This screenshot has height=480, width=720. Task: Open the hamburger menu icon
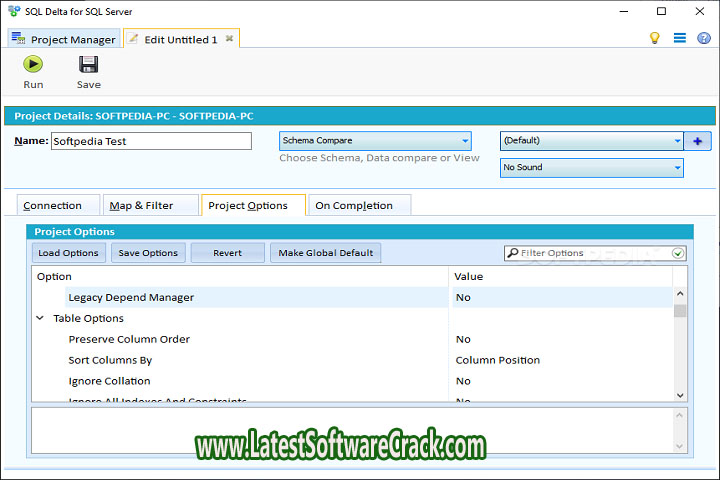(679, 38)
